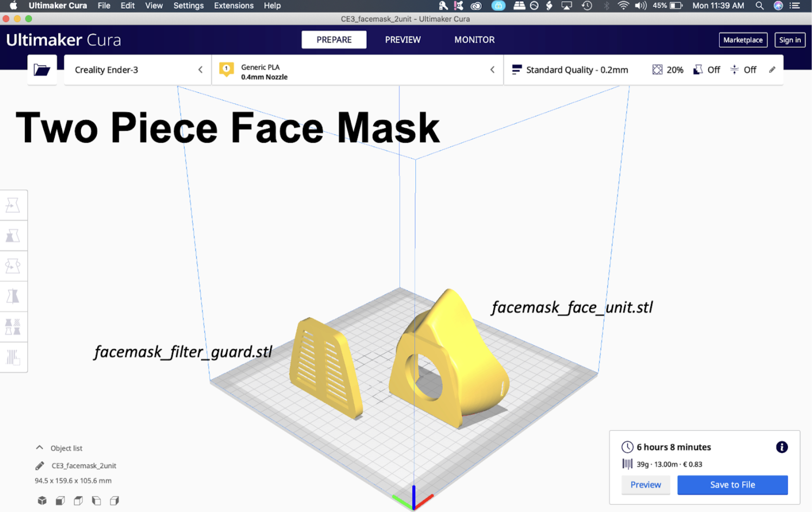
Task: Click the battery 45% indicator
Action: coord(667,6)
